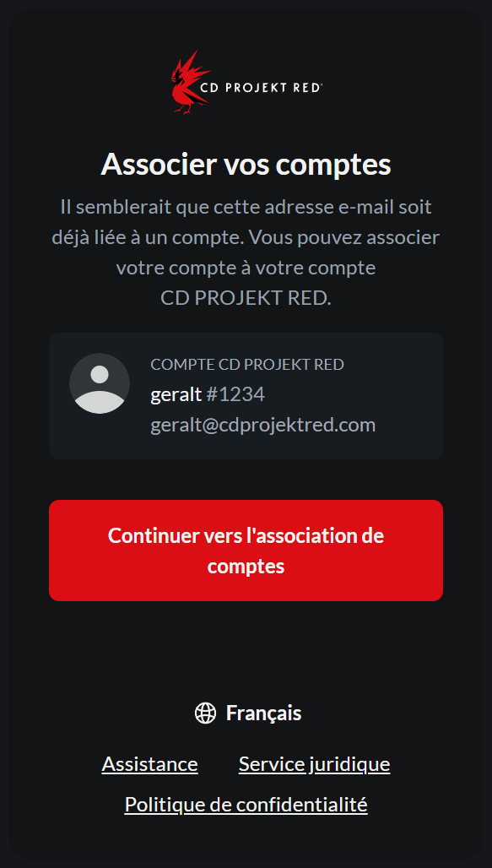The width and height of the screenshot is (492, 868).
Task: Click the COMPTE CD PROJEKT RED label
Action: pyautogui.click(x=247, y=364)
